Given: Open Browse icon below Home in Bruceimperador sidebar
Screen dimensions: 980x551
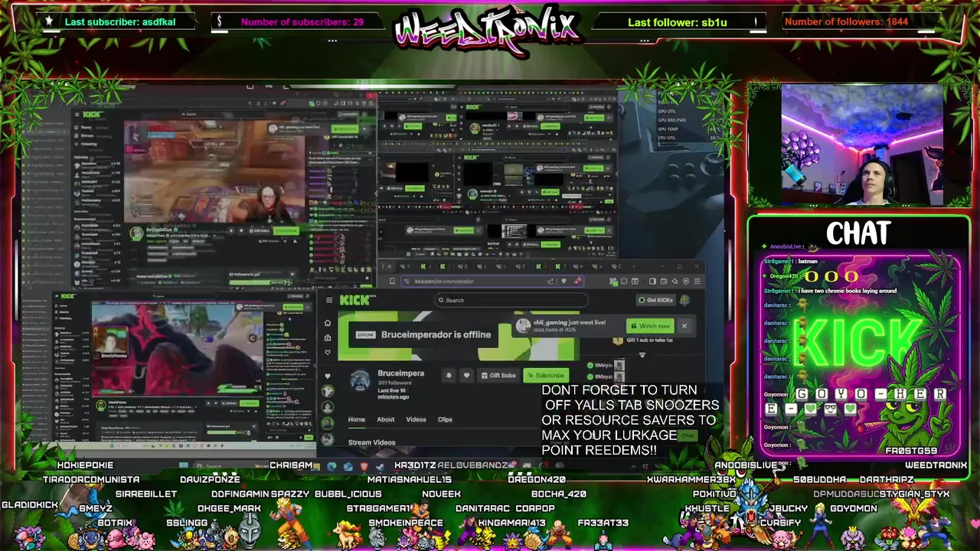Looking at the screenshot, I should point(328,337).
